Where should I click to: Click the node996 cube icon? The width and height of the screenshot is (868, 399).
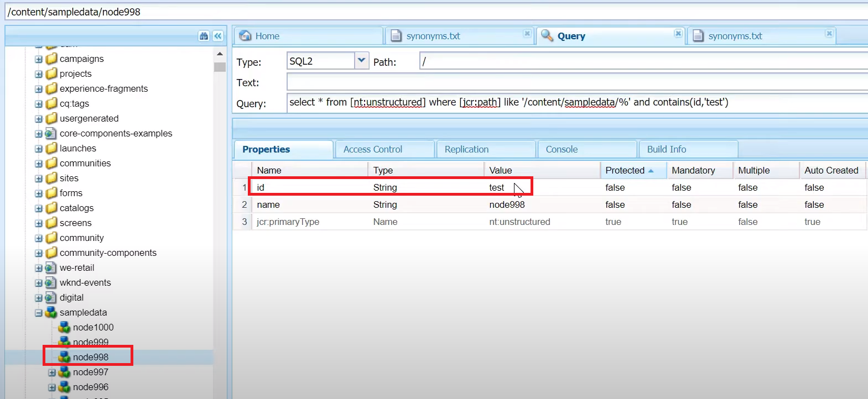click(65, 387)
